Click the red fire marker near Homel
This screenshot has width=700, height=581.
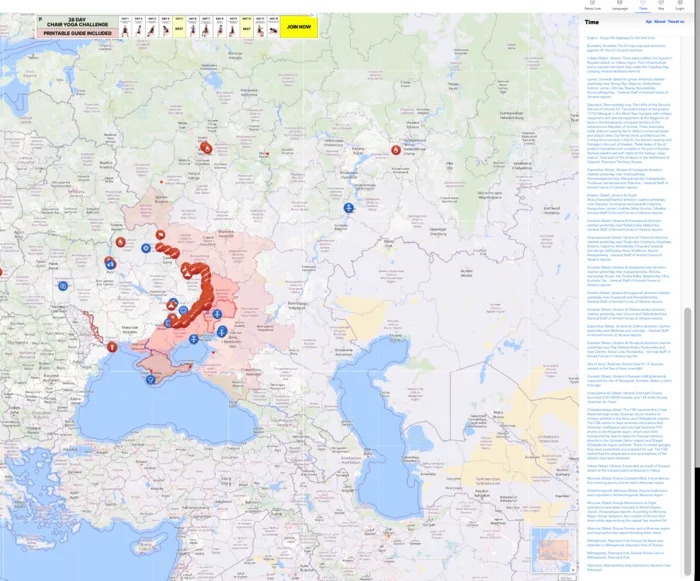pyautogui.click(x=120, y=242)
